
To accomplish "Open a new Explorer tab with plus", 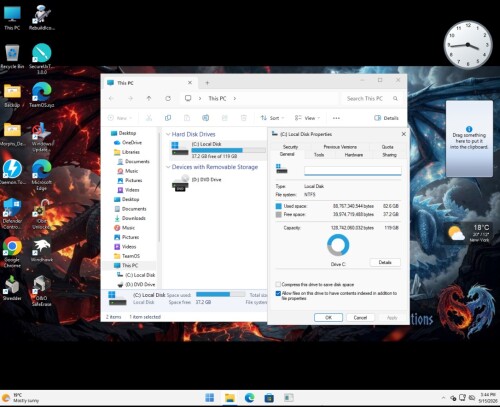I will click(x=207, y=83).
